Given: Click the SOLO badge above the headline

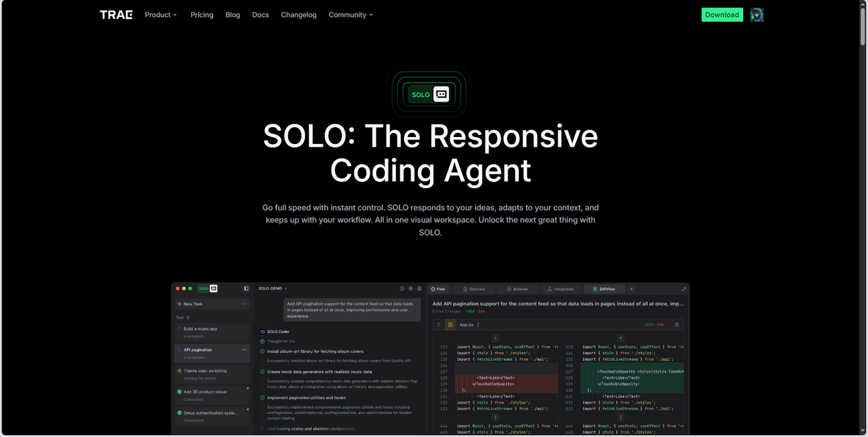Looking at the screenshot, I should 429,94.
